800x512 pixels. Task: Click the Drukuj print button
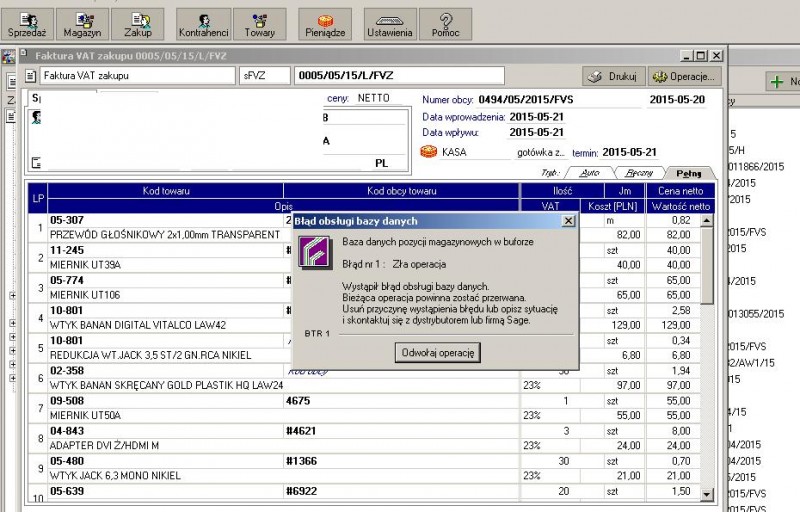point(614,76)
